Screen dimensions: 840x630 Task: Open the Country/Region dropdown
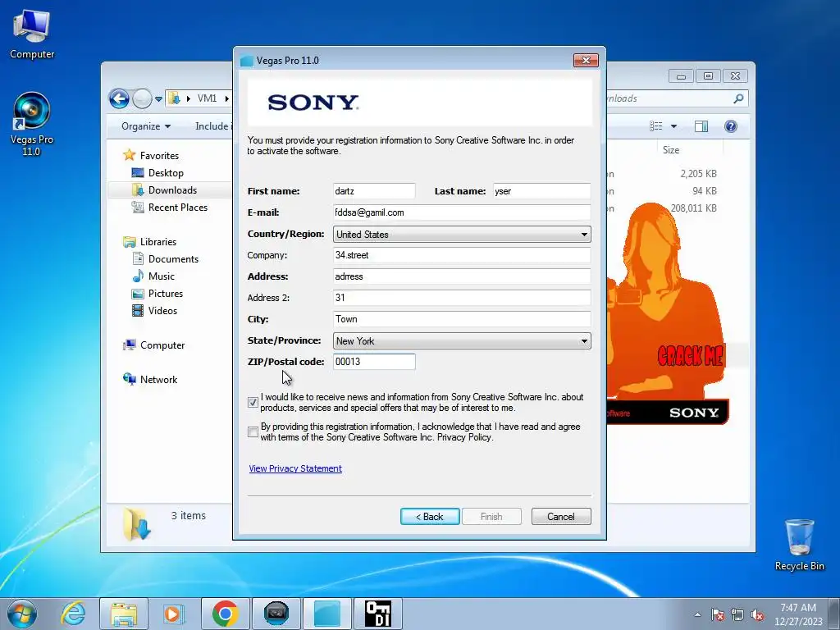[462, 234]
